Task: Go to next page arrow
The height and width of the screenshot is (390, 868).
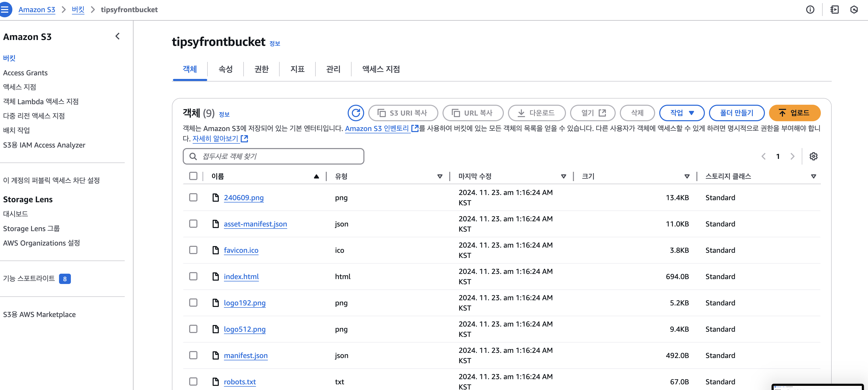Action: point(792,156)
